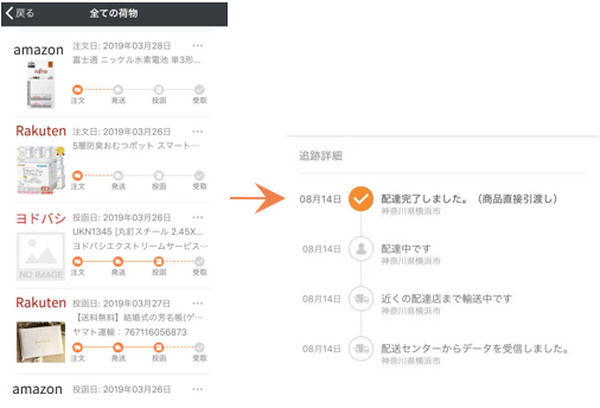The image size is (600, 408).
Task: Click the 注文 step icon on the first amazon order
Action: (x=78, y=90)
